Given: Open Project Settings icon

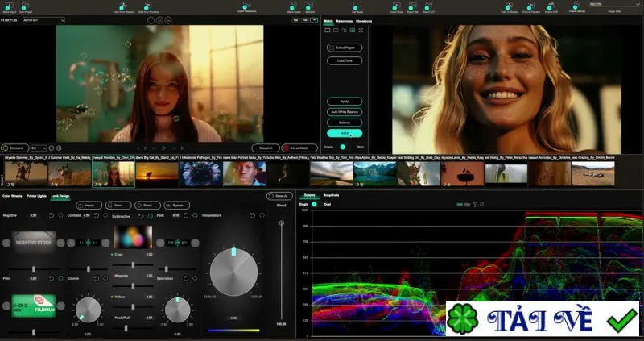Looking at the screenshot, I should [x=577, y=6].
